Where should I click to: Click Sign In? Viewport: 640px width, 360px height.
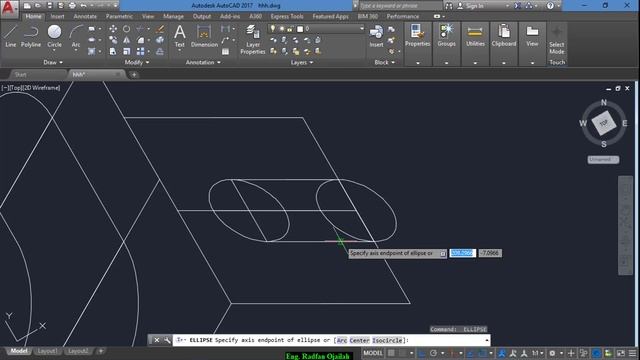click(474, 6)
